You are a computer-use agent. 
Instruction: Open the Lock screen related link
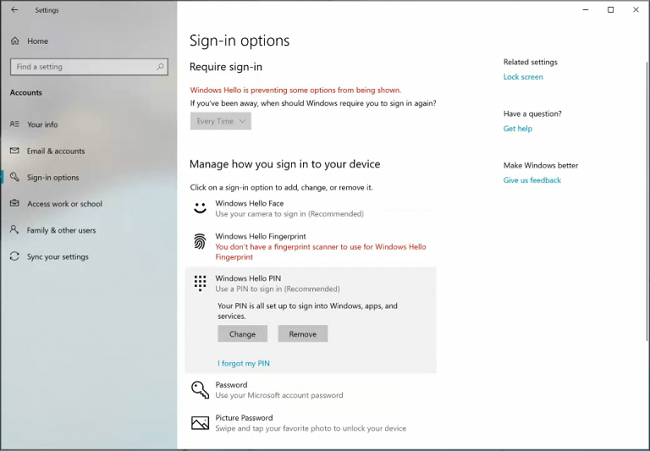click(523, 77)
